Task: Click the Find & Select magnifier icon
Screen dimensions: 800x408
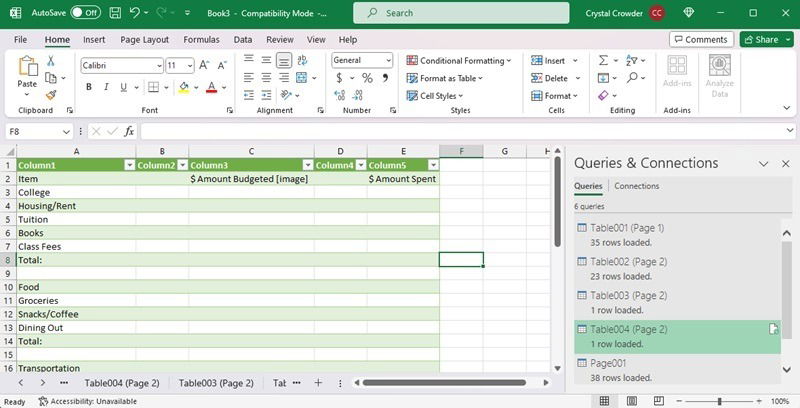Action: pos(633,78)
